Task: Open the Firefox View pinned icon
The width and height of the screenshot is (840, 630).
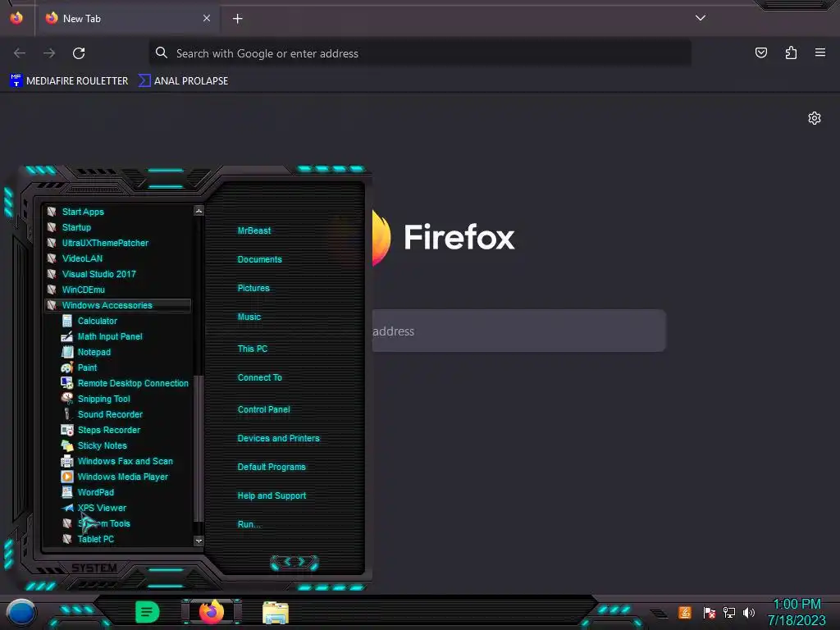Action: 16,18
